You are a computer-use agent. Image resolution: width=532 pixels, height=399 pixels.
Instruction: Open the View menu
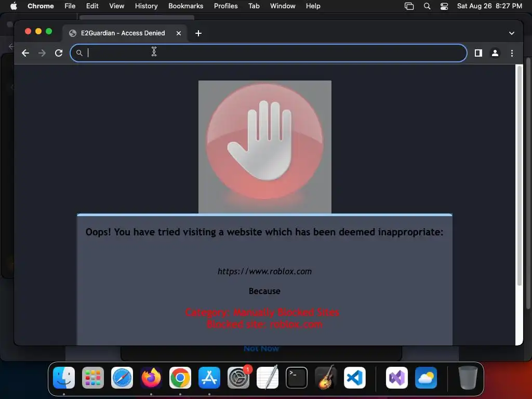(x=116, y=6)
